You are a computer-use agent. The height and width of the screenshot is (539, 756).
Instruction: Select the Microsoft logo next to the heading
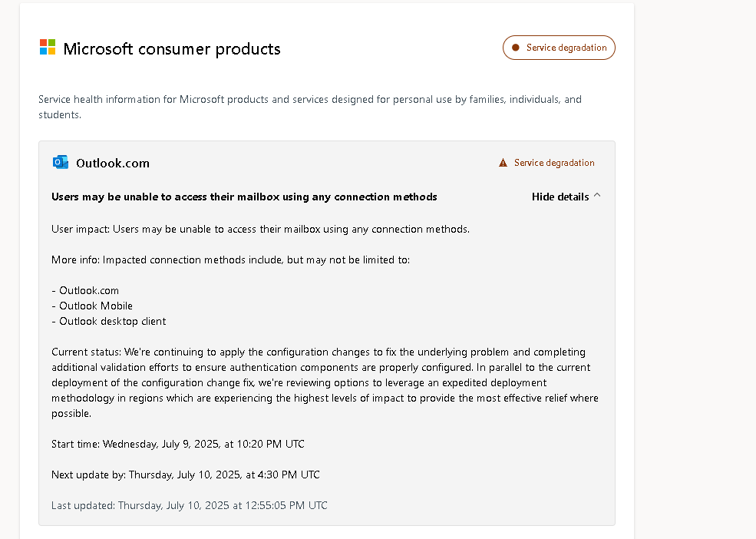46,47
